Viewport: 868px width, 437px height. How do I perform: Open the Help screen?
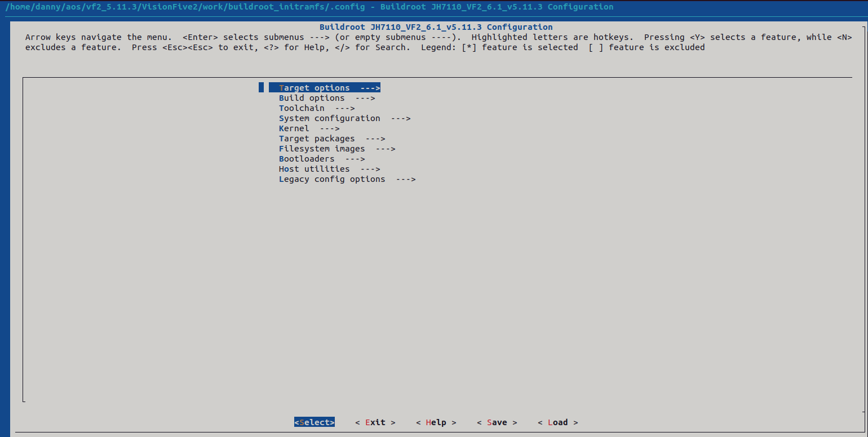click(436, 422)
